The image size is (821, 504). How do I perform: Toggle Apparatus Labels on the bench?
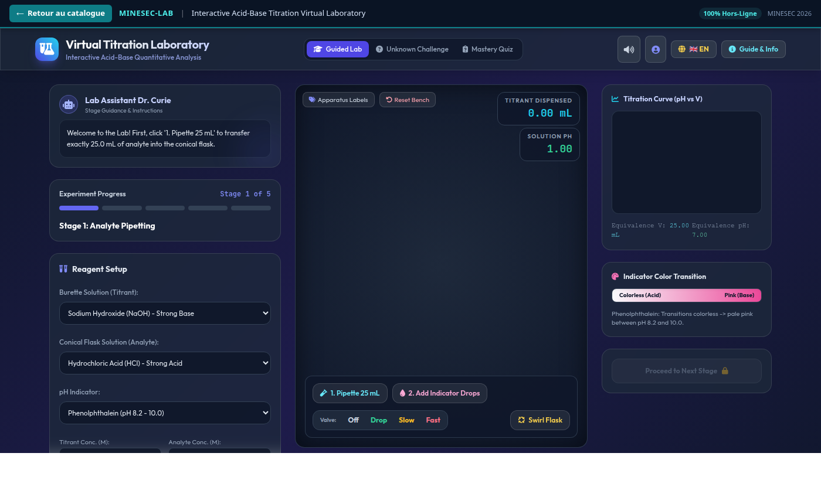338,100
